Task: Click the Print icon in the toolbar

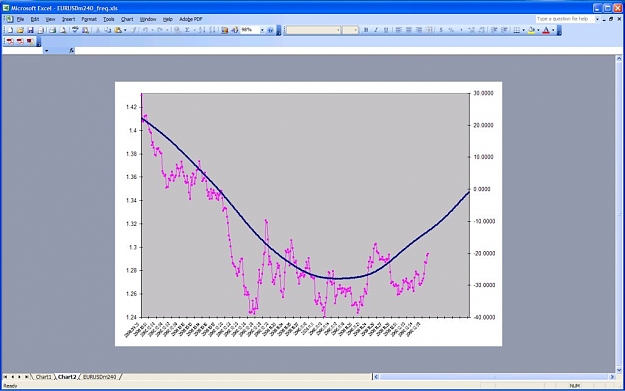Action: [52, 30]
